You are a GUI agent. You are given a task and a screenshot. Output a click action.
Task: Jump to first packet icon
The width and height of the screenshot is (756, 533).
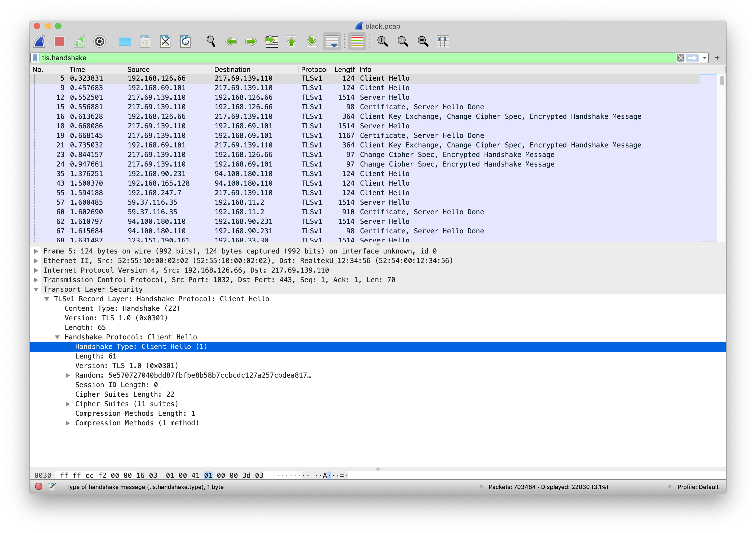tap(291, 42)
